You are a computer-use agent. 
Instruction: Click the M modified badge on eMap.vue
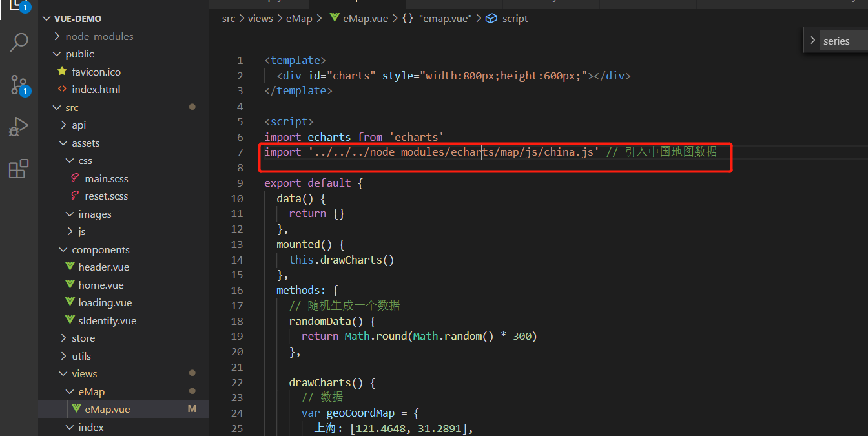[192, 409]
